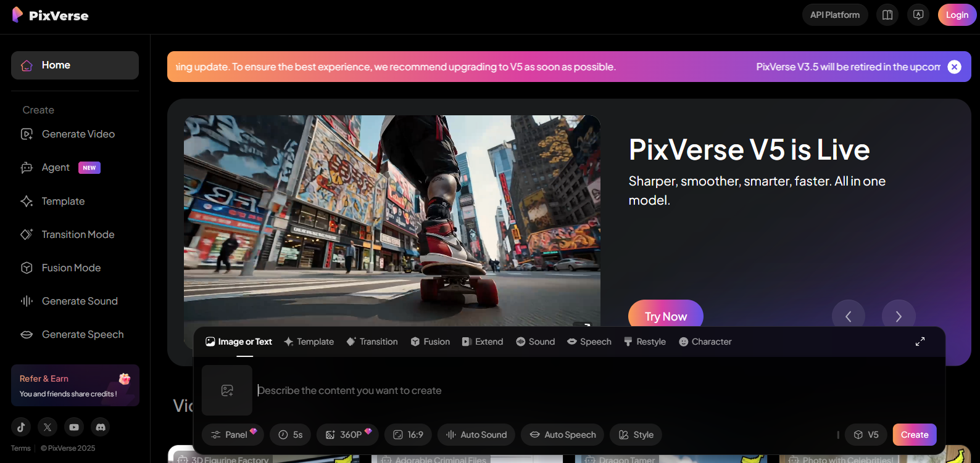Close the V3.5 retirement banner
The image size is (980, 463).
coord(954,67)
